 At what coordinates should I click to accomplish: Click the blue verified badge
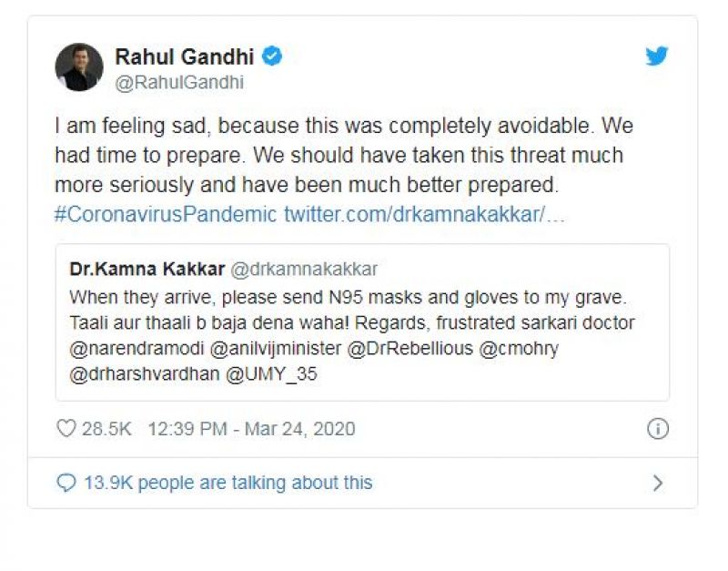[x=272, y=56]
